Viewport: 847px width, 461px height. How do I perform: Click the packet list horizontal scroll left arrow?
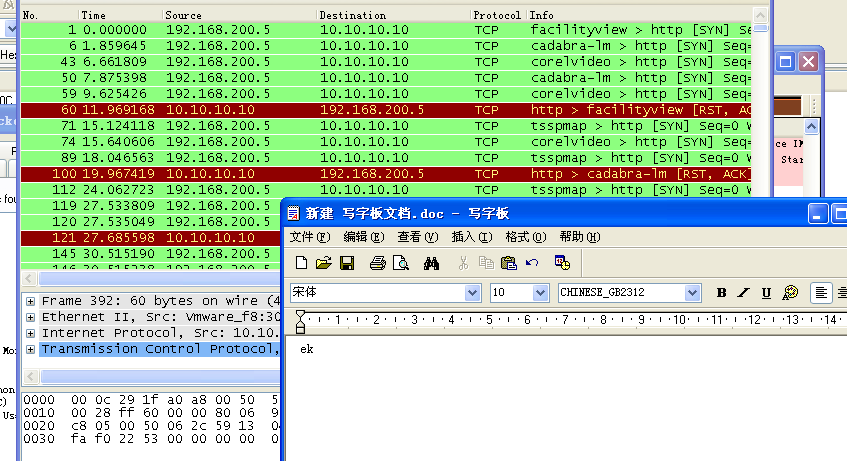coord(30,279)
